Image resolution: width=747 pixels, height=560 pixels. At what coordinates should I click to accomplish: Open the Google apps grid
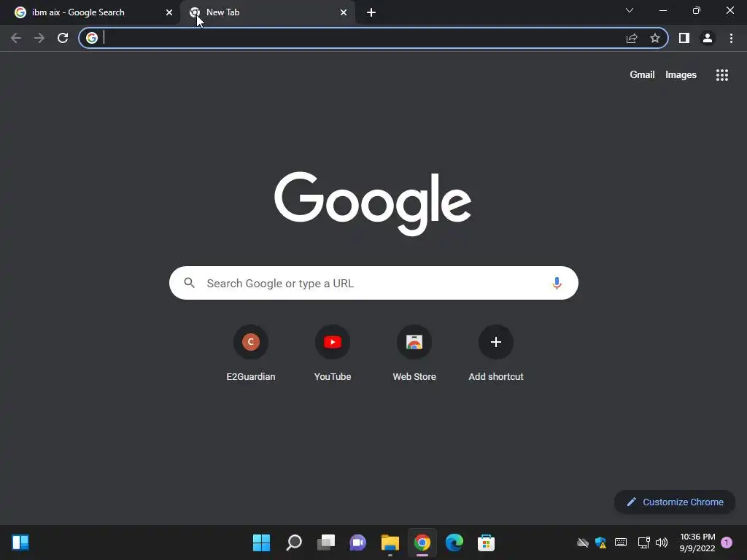[x=722, y=75]
